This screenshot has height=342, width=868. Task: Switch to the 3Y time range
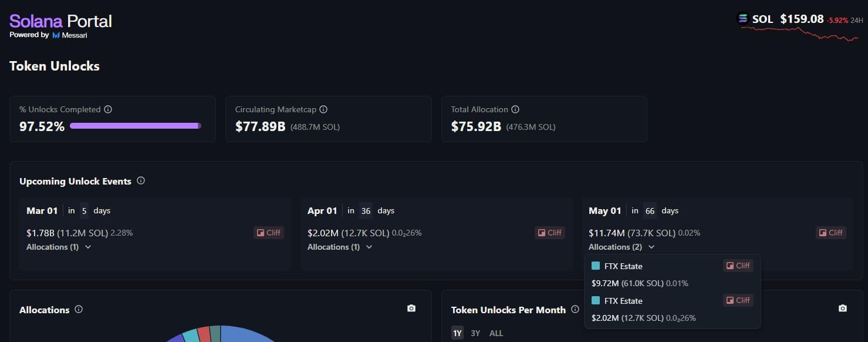[475, 333]
